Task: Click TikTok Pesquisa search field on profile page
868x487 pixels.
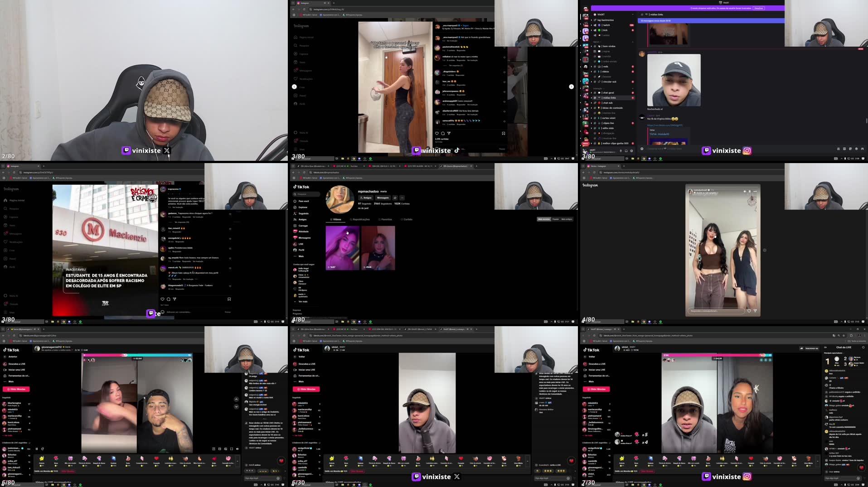Action: tap(306, 194)
